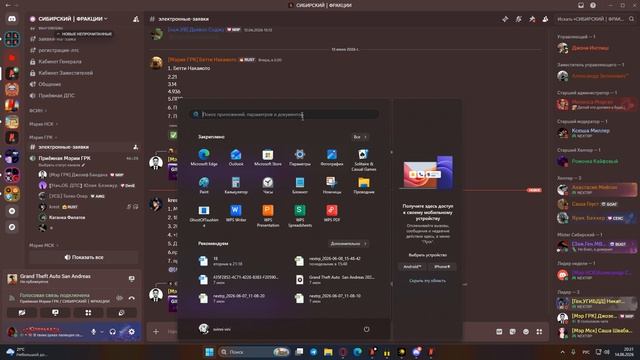640x360 pixels.
Task: Open Кабинет Генерала locked channel
Action: point(84,62)
